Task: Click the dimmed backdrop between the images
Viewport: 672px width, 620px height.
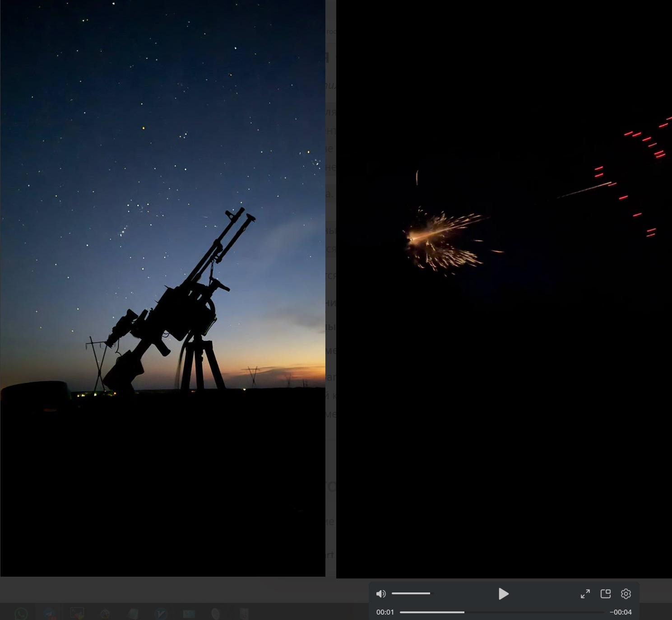Action: pyautogui.click(x=331, y=289)
